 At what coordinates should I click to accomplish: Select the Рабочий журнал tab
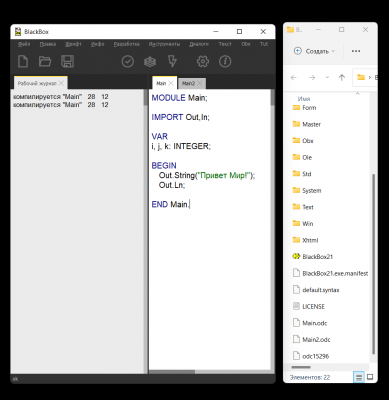37,83
